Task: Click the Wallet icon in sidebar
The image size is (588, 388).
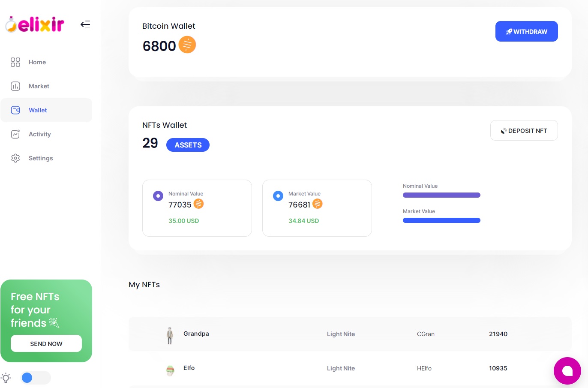Action: click(x=15, y=110)
